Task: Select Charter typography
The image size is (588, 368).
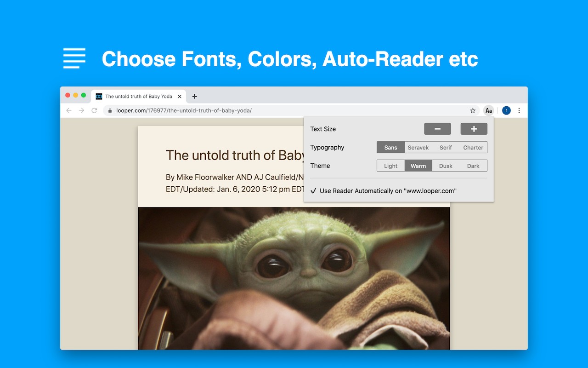Action: [x=473, y=147]
